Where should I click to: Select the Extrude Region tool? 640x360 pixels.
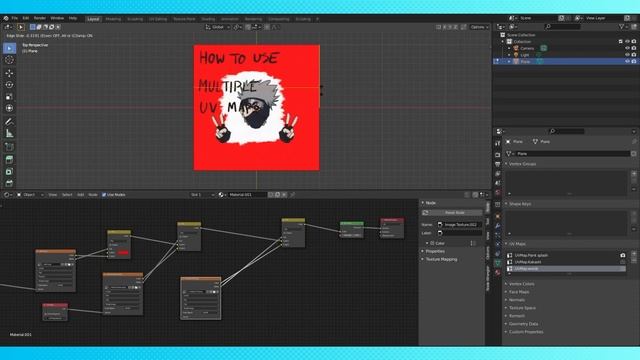[x=9, y=160]
